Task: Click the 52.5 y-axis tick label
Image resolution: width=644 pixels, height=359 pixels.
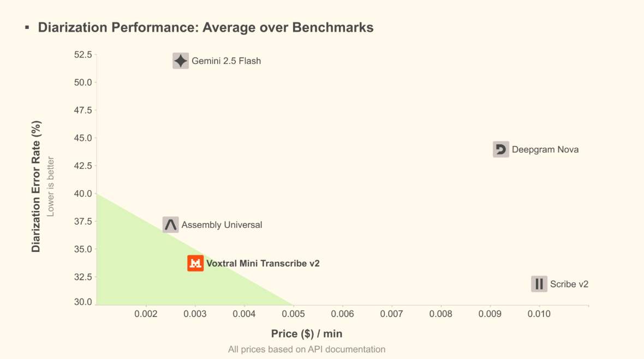Action: click(x=82, y=55)
